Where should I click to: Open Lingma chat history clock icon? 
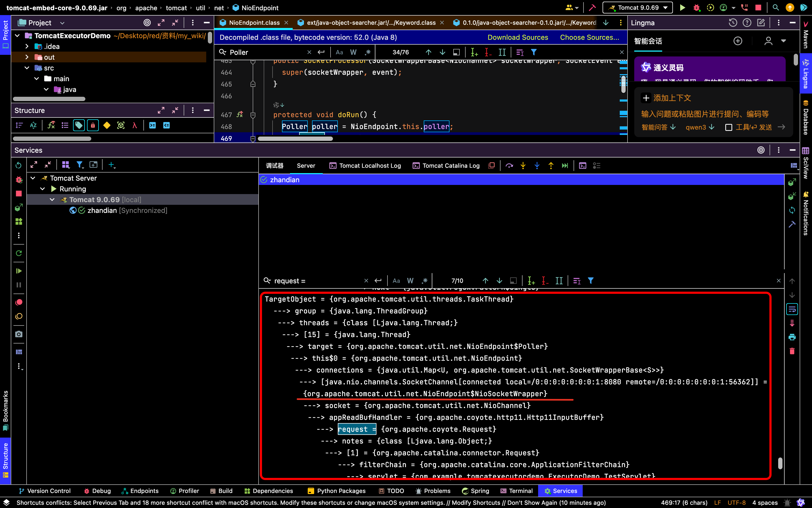point(733,23)
